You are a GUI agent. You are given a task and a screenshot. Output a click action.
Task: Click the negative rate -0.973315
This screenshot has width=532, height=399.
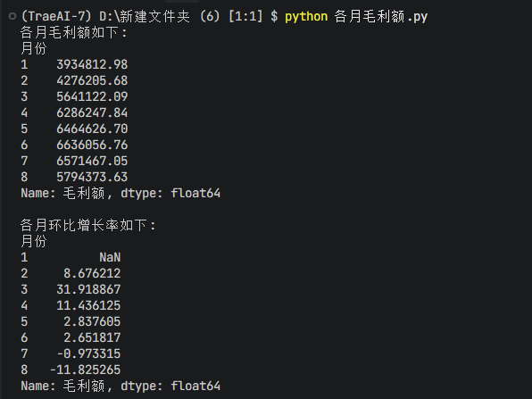[x=88, y=353]
